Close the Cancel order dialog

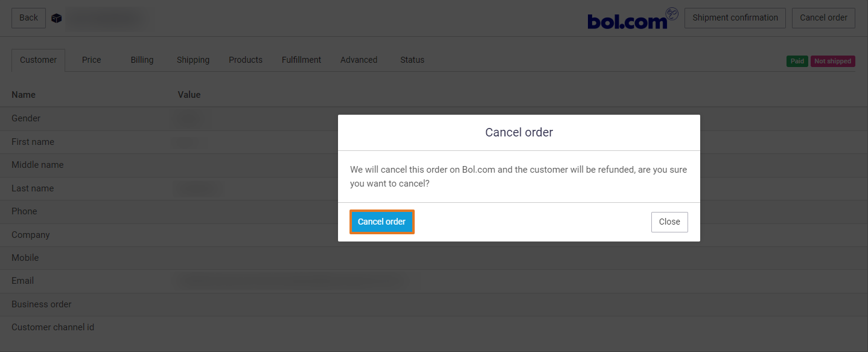[x=669, y=222]
